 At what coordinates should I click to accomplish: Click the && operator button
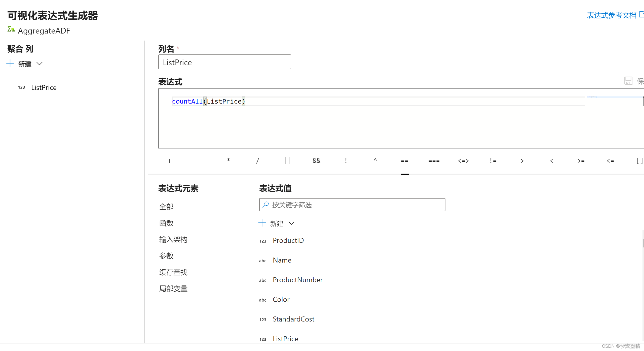316,161
